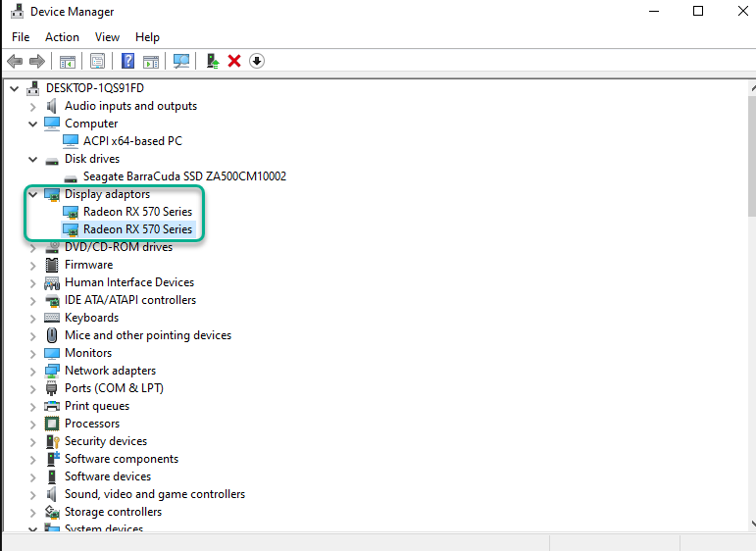Expand the Processors chevron
This screenshot has width=756, height=551.
pos(32,425)
